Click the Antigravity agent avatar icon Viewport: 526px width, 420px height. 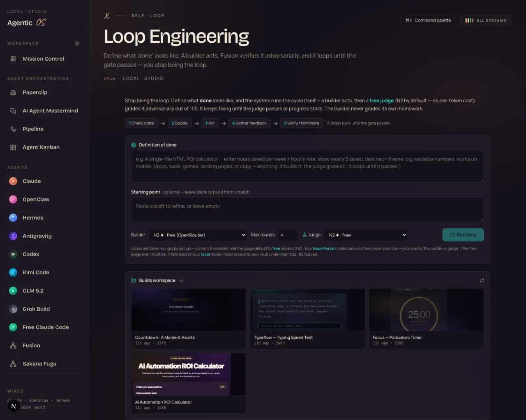pos(13,236)
